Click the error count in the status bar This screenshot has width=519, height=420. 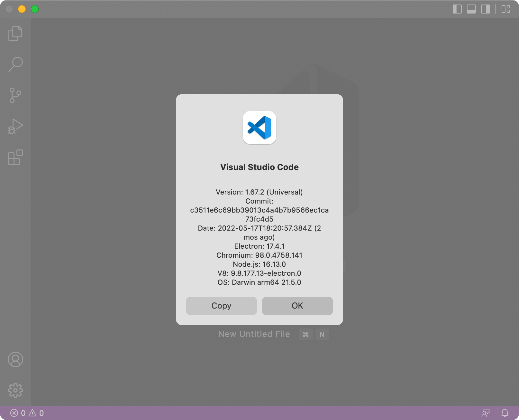tap(18, 413)
